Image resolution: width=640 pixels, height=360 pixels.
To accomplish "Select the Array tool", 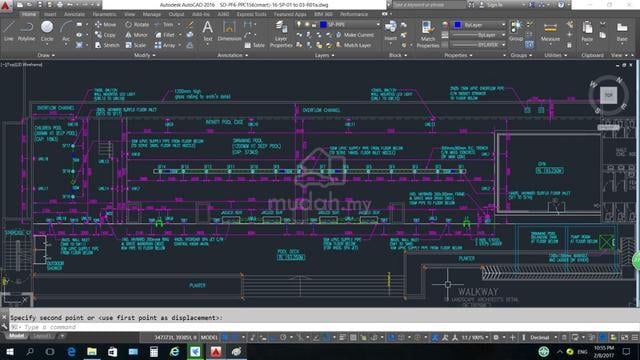I will click(x=165, y=45).
